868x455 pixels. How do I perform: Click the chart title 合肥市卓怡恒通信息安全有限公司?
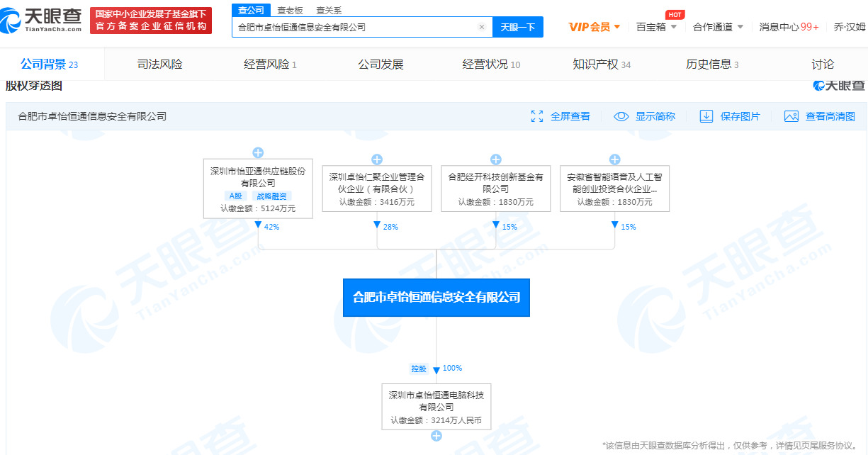pos(92,116)
